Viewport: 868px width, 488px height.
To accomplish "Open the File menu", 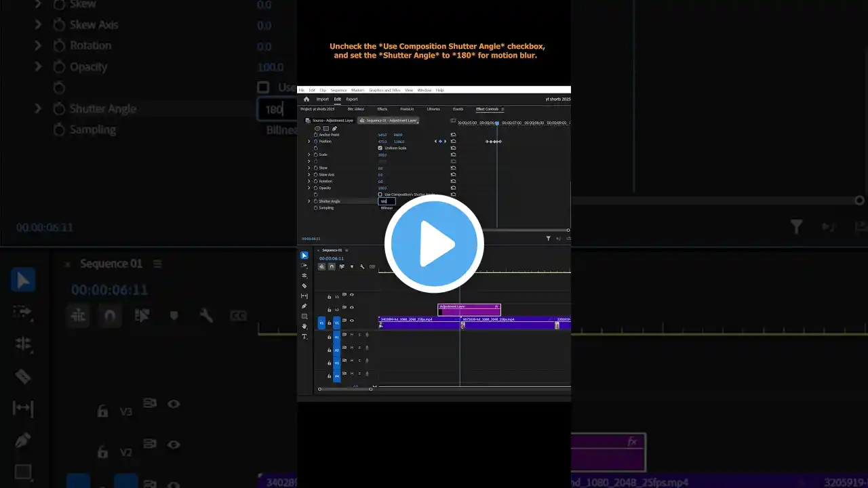I will pos(302,90).
